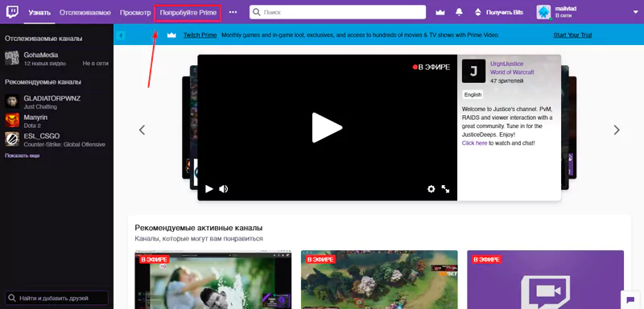Collapse the left sidebar arrow

pyautogui.click(x=120, y=35)
